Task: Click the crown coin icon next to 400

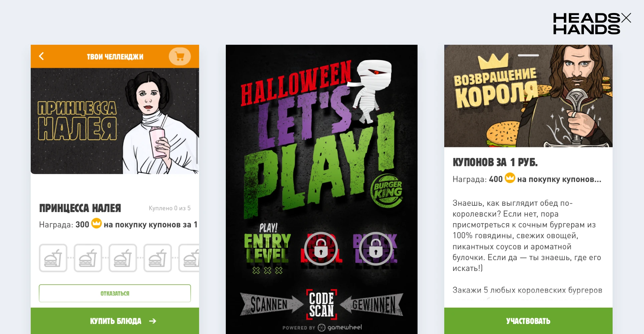Action: [x=510, y=178]
